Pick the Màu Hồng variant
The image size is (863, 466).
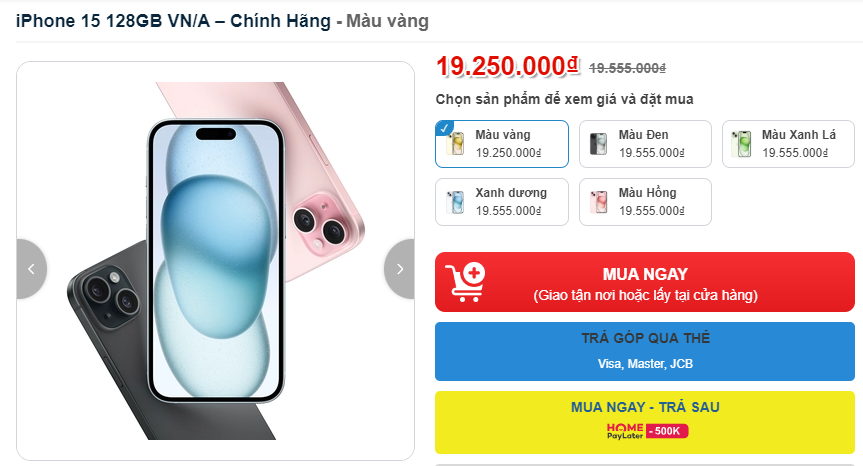pyautogui.click(x=645, y=202)
